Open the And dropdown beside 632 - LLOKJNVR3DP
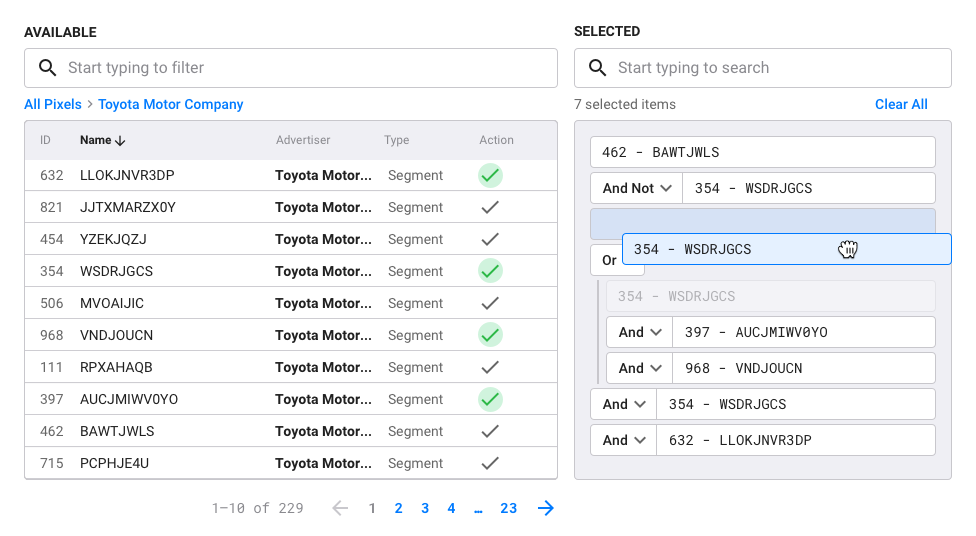This screenshot has height=536, width=976. pyautogui.click(x=624, y=440)
